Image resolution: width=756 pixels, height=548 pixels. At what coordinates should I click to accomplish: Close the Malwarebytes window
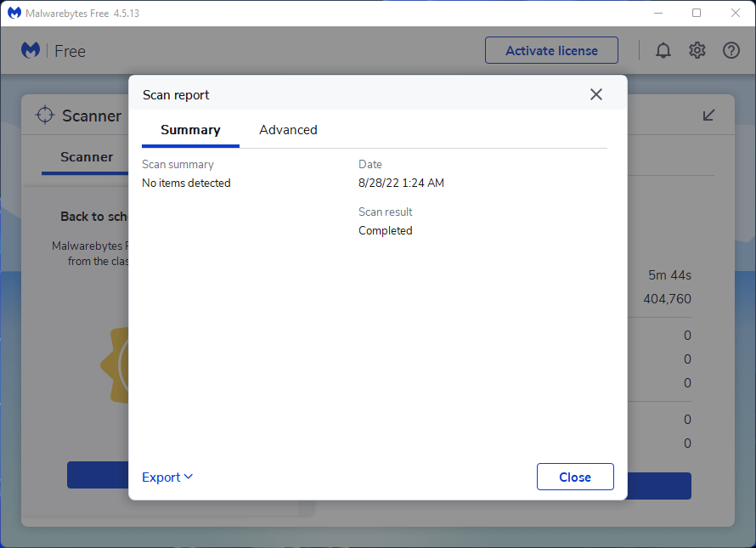(735, 13)
